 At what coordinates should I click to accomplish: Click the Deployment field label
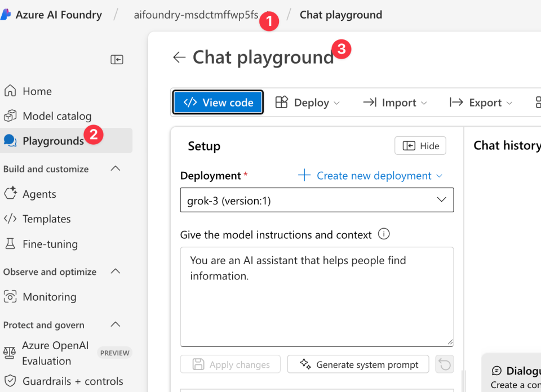pos(210,176)
